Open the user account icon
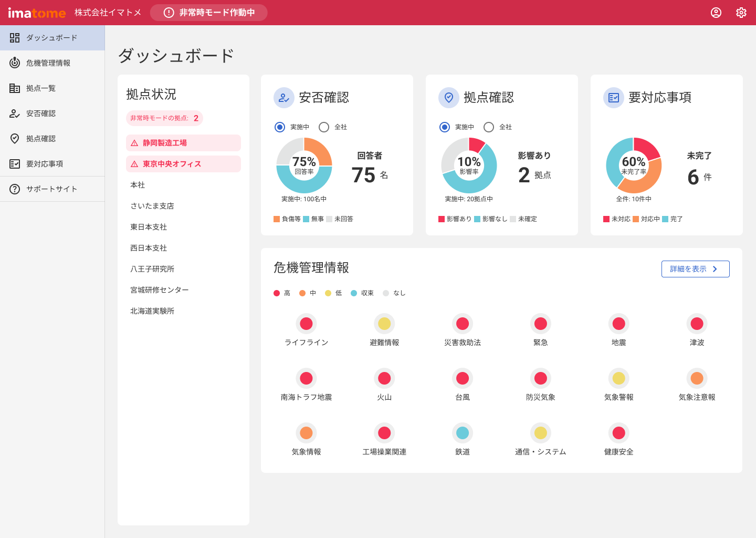The image size is (756, 538). 716,13
